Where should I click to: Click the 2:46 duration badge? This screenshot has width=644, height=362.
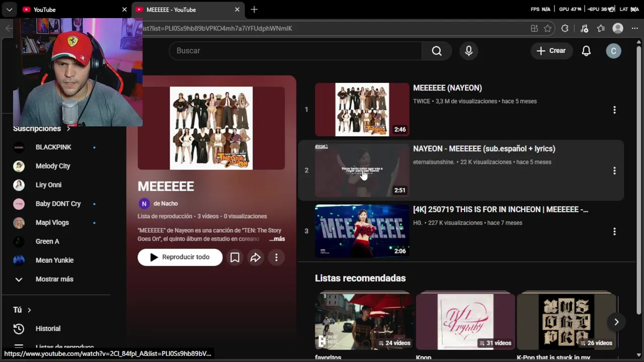(400, 129)
